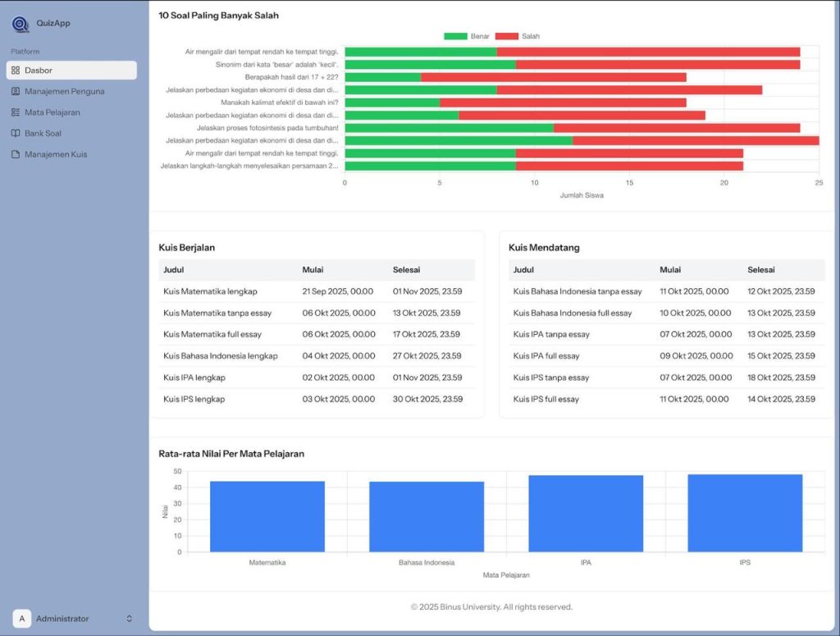Click the Manajemen Penguna user icon
This screenshot has height=636, width=840.
point(16,91)
